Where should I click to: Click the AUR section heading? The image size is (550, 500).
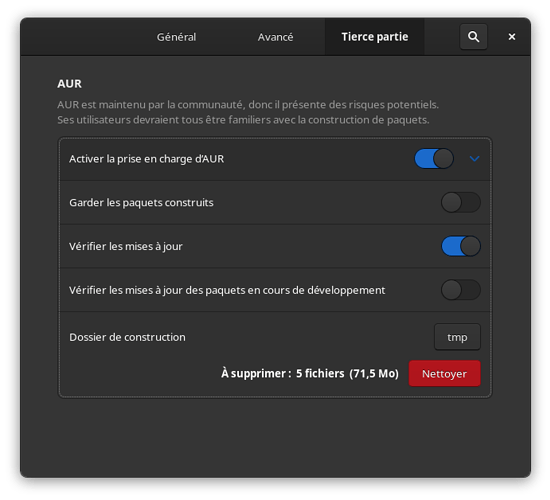tap(69, 84)
